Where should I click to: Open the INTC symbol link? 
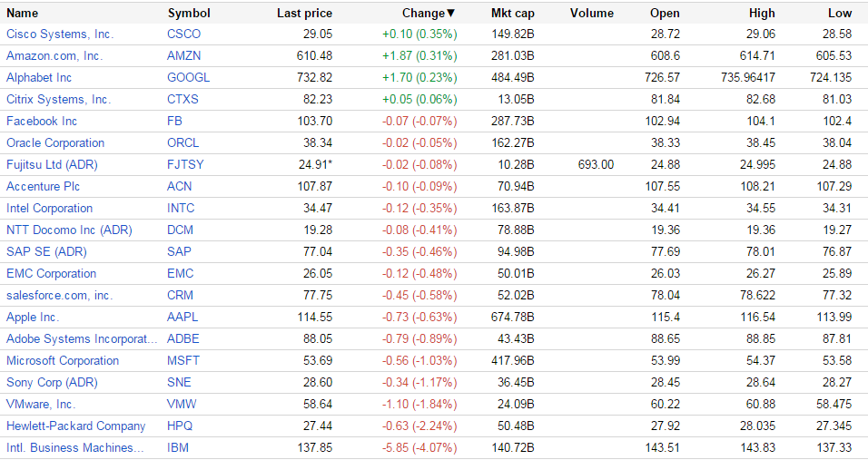(x=181, y=208)
